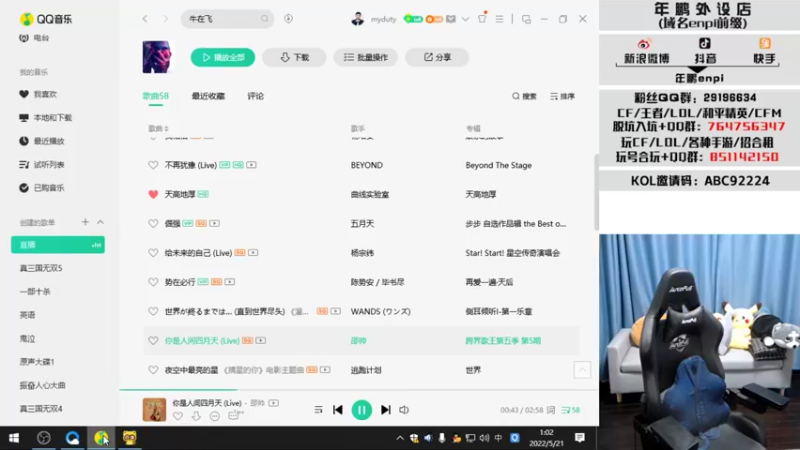Open purchased music in sidebar
The height and width of the screenshot is (450, 800).
coord(42,188)
